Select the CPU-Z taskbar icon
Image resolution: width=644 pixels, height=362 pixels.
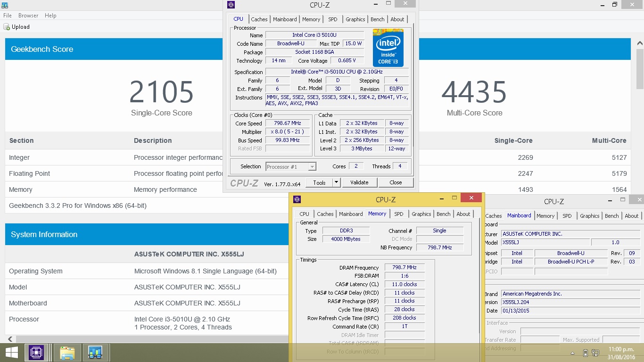36,352
